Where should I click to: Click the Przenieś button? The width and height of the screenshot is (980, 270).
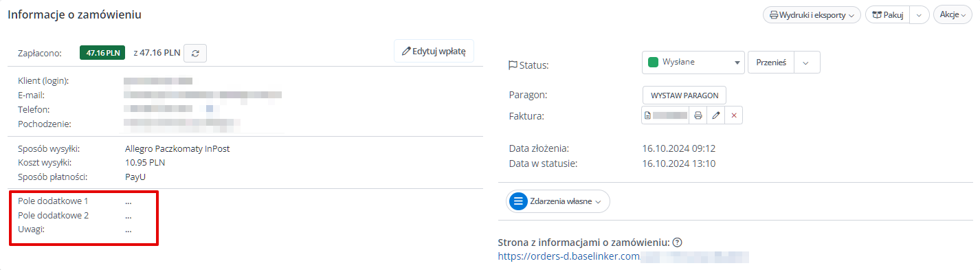770,62
